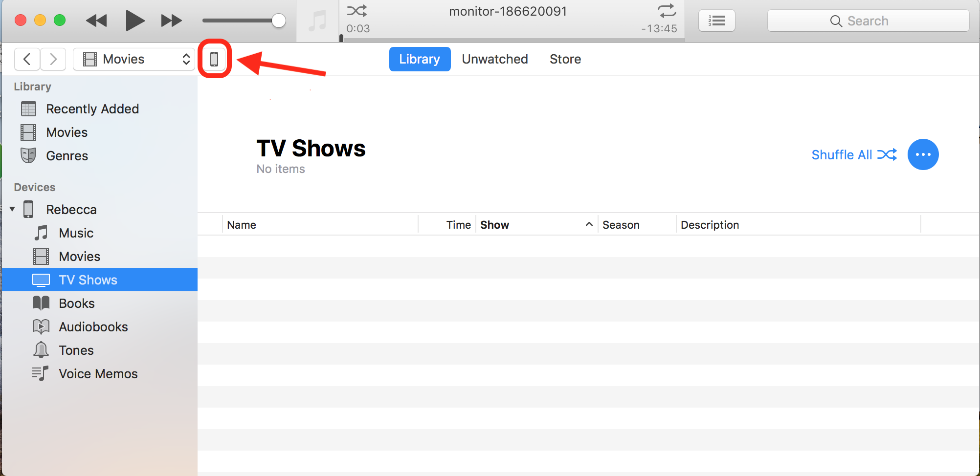Select Recently Added in Library
Screen dimensions: 980x476
coord(100,109)
